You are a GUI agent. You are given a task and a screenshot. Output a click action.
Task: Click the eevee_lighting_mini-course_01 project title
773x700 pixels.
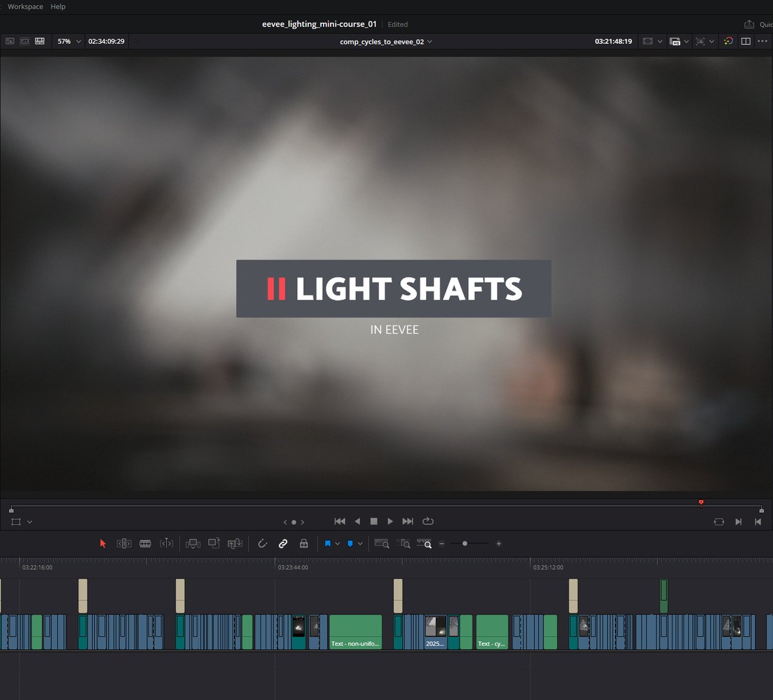[x=319, y=24]
